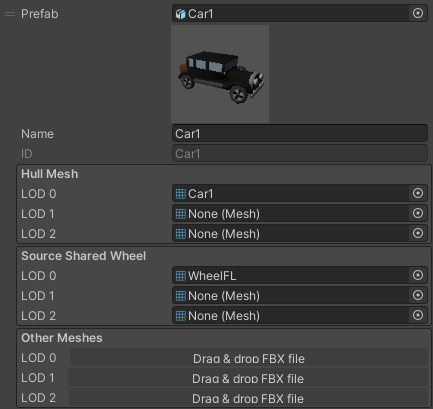The image size is (433, 409).
Task: Open object picker for Source Shared Wheel LOD 1
Action: point(418,295)
